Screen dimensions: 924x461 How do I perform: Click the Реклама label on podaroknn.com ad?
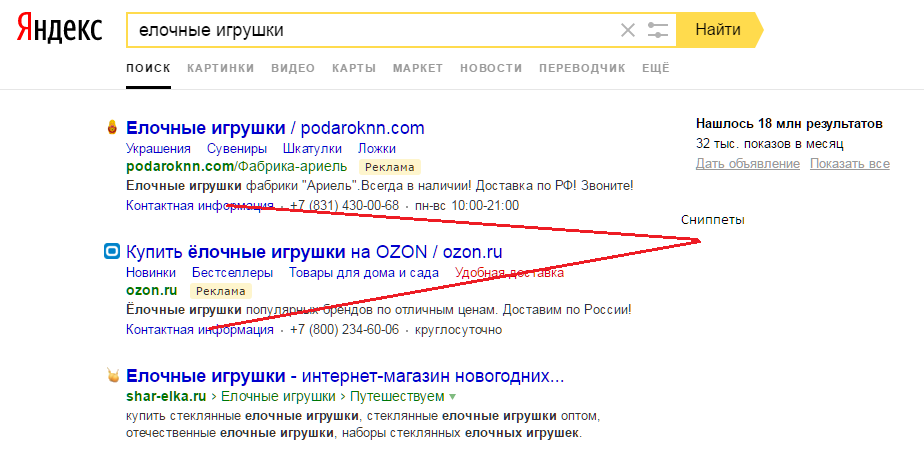click(x=390, y=167)
